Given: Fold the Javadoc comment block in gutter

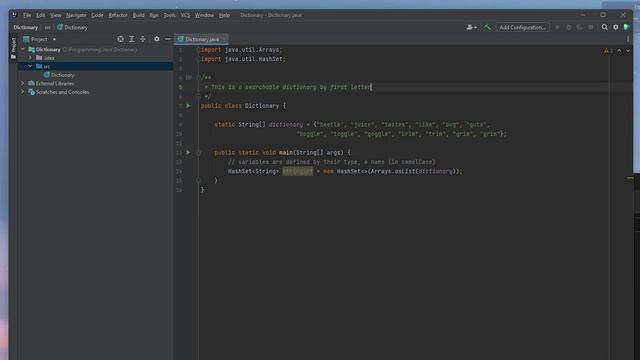Looking at the screenshot, I should pos(199,78).
